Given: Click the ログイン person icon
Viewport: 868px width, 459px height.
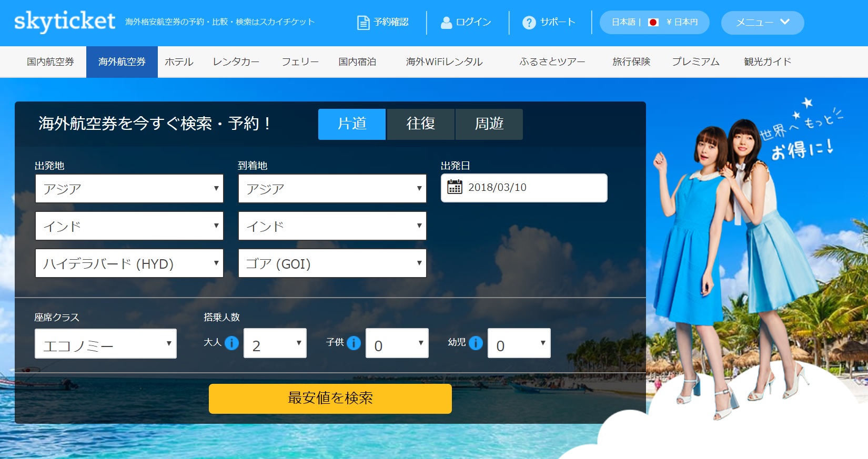Looking at the screenshot, I should (446, 23).
